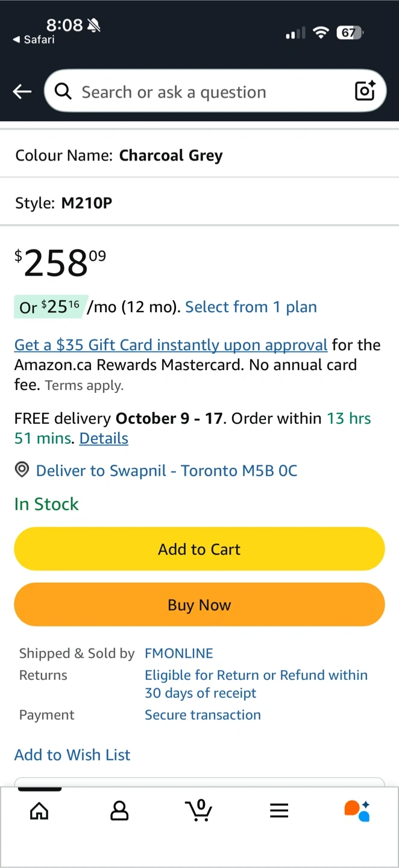This screenshot has height=868, width=399.
Task: Open the hamburger menu icon
Action: 279,811
